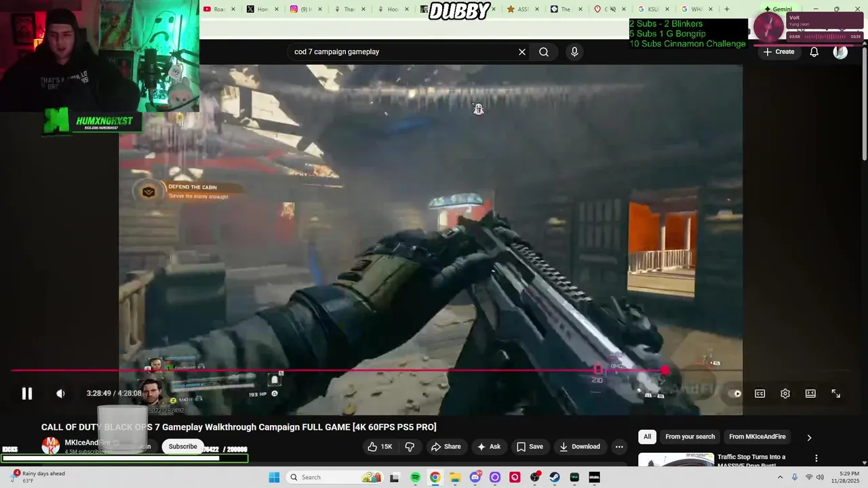Open video settings gear icon
The height and width of the screenshot is (488, 868).
point(785,394)
